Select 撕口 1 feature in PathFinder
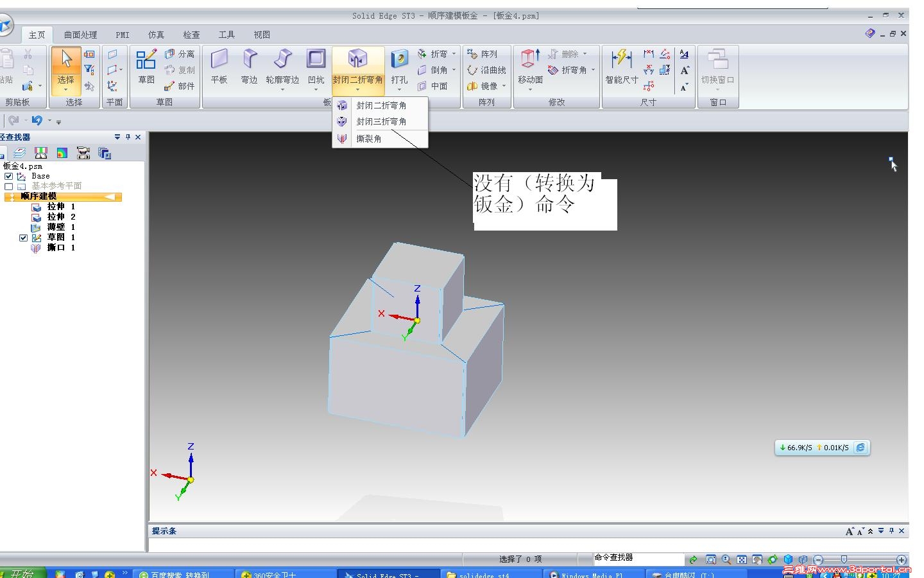 coord(61,248)
